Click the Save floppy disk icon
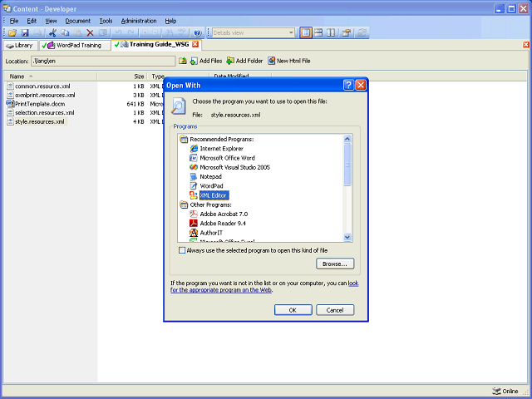532x399 pixels. (x=25, y=32)
